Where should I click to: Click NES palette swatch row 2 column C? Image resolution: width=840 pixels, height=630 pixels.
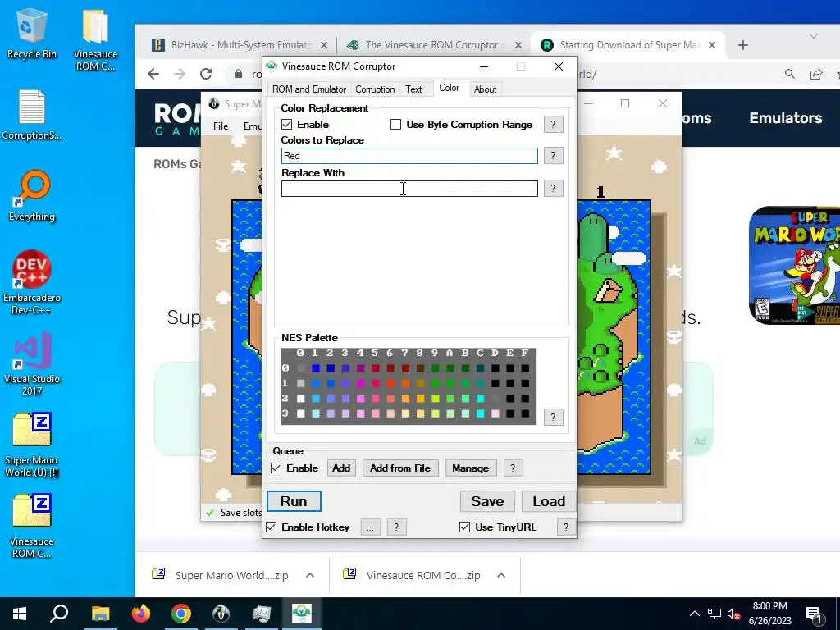point(481,399)
